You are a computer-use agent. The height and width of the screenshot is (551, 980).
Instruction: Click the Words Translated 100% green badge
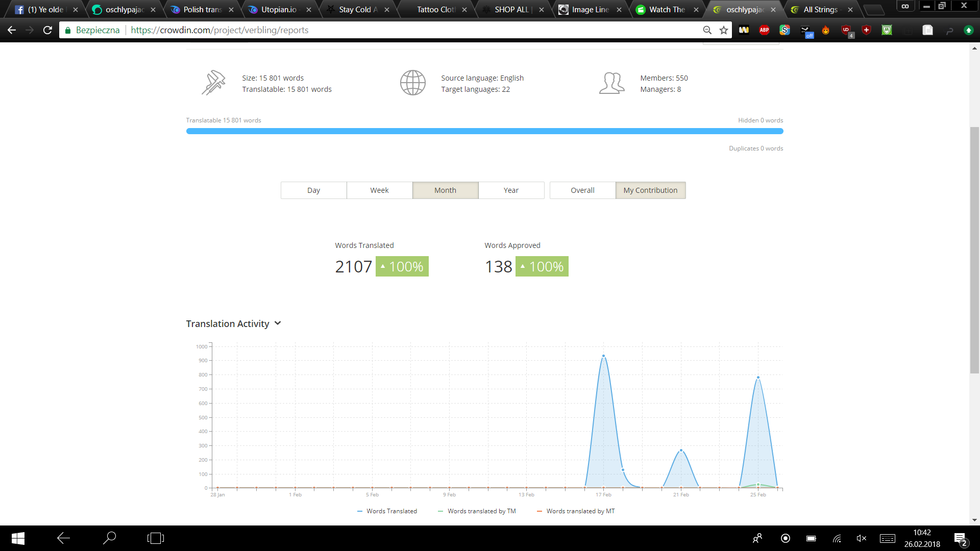pyautogui.click(x=402, y=266)
